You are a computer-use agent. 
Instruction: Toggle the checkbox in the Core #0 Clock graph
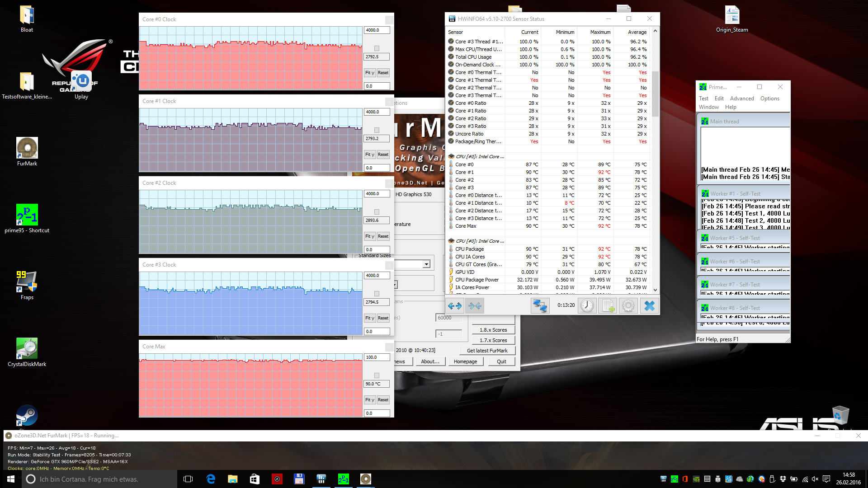point(377,48)
